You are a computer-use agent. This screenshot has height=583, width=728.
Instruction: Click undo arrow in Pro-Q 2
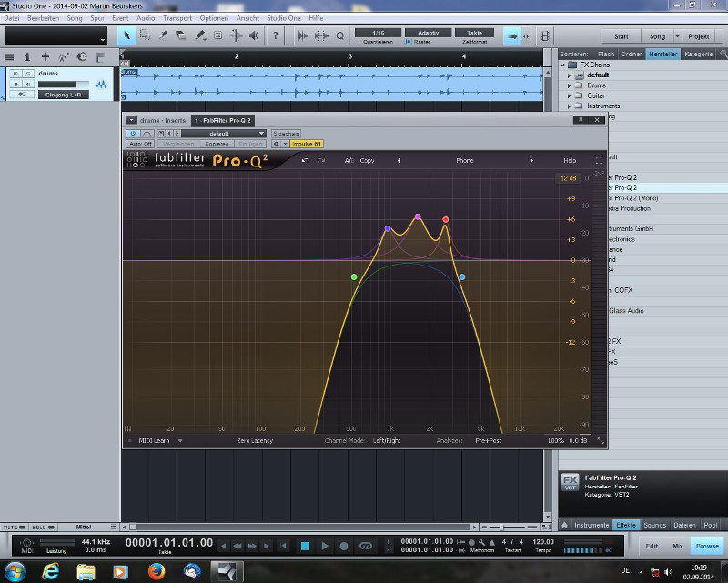pos(305,160)
